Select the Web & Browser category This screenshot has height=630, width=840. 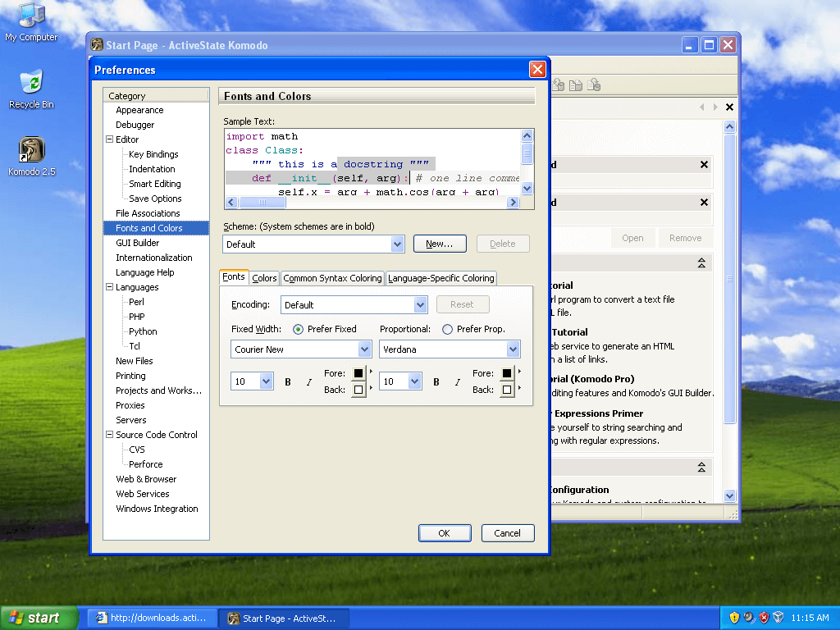146,479
